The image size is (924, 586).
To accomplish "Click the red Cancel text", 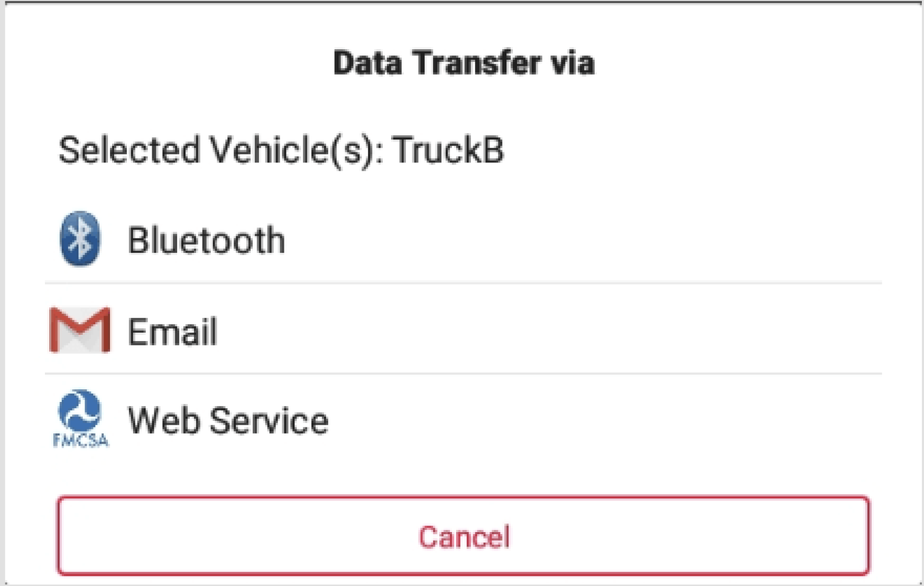I will pyautogui.click(x=464, y=537).
